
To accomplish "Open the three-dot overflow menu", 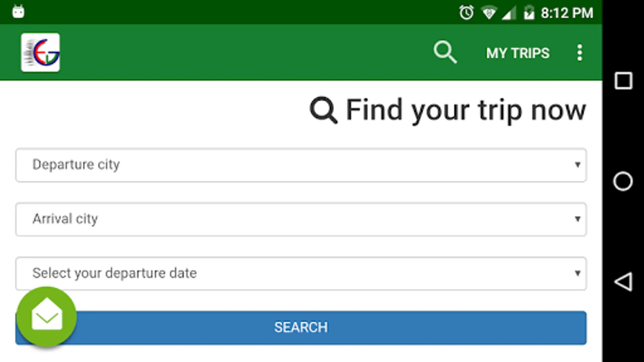I will tap(580, 53).
